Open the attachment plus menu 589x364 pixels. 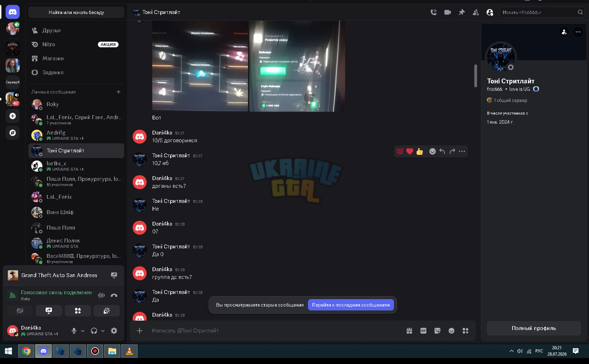pyautogui.click(x=140, y=331)
